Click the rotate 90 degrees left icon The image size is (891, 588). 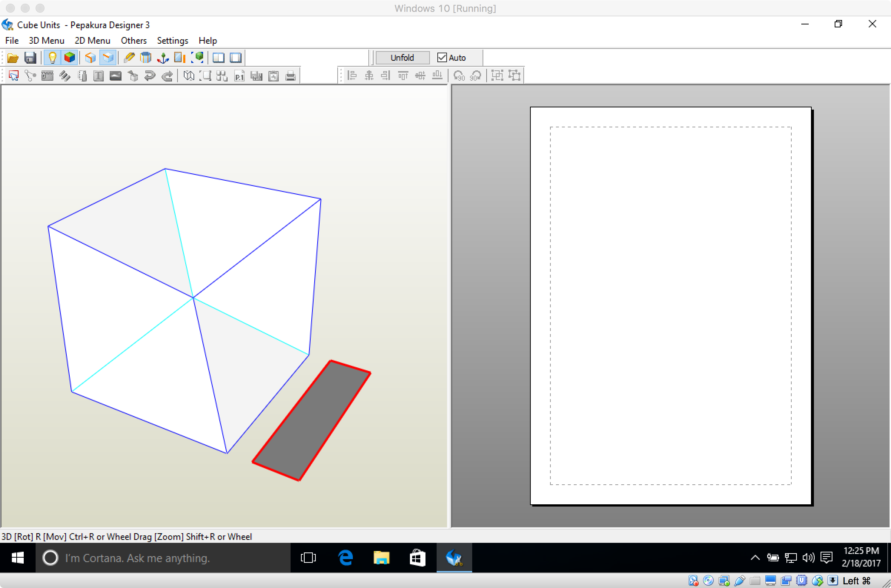click(458, 76)
